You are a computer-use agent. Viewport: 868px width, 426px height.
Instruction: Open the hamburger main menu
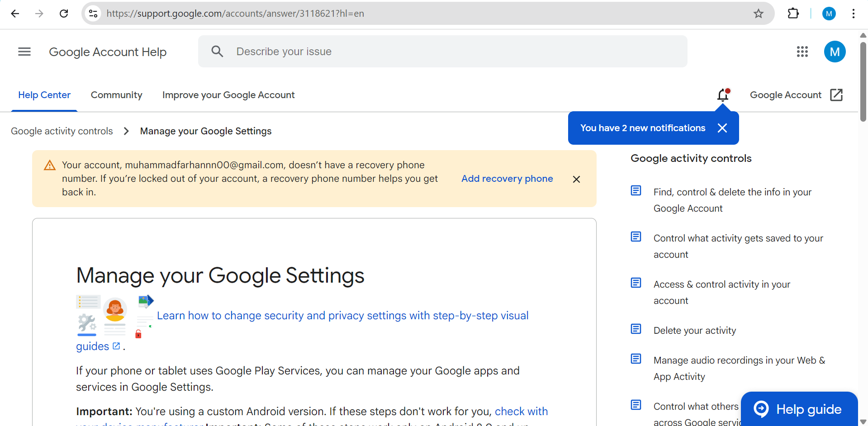(x=24, y=52)
